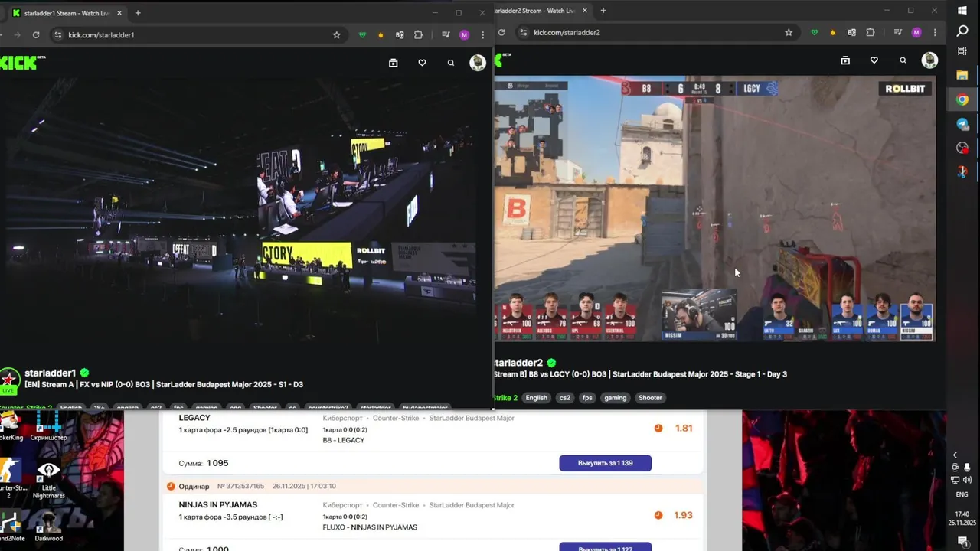Open Chrome three-dot menu in starladder2 window
This screenshot has height=551, width=980.
click(x=935, y=32)
